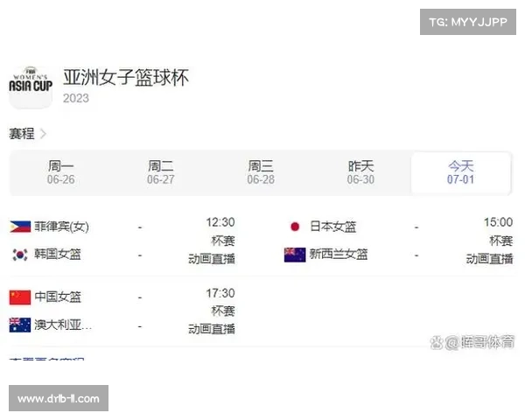Open team 澳大利亚…
The height and width of the screenshot is (420, 525).
63,325
